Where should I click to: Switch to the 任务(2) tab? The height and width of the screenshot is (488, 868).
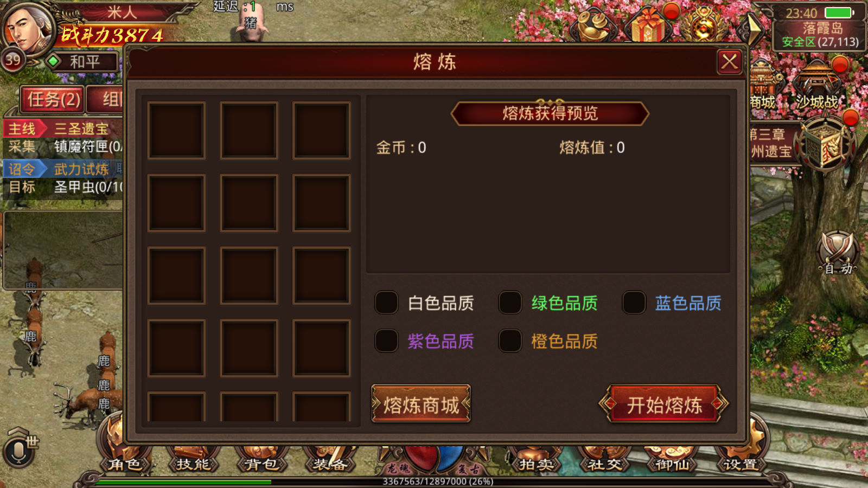click(x=53, y=99)
